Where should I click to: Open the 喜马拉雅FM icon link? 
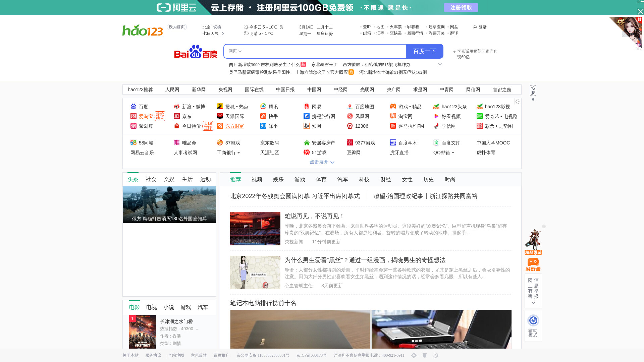point(393,126)
